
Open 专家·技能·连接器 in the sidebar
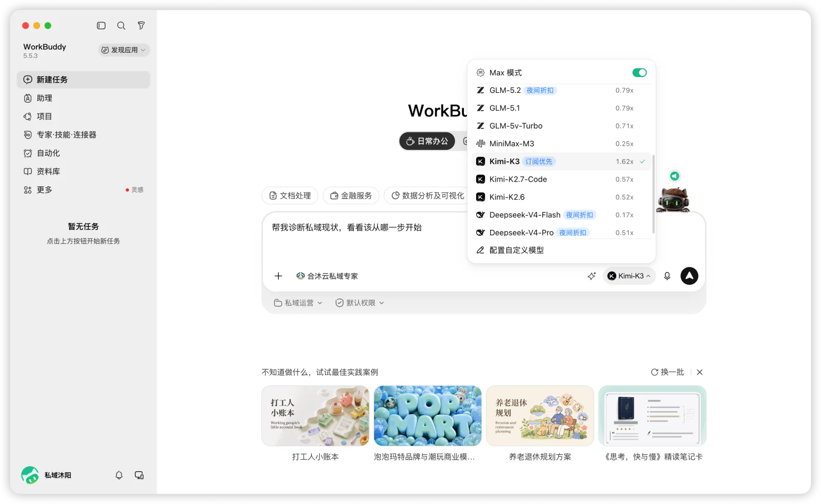click(83, 134)
